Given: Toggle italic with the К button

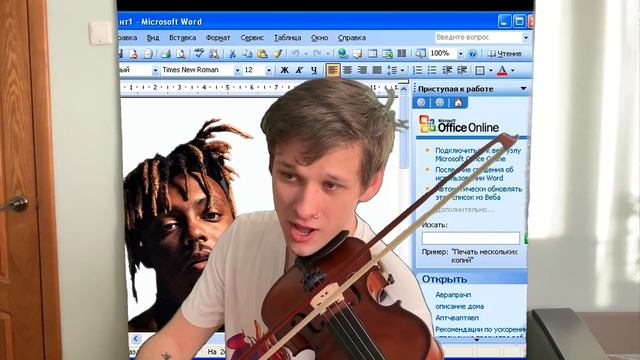Looking at the screenshot, I should click(x=299, y=70).
